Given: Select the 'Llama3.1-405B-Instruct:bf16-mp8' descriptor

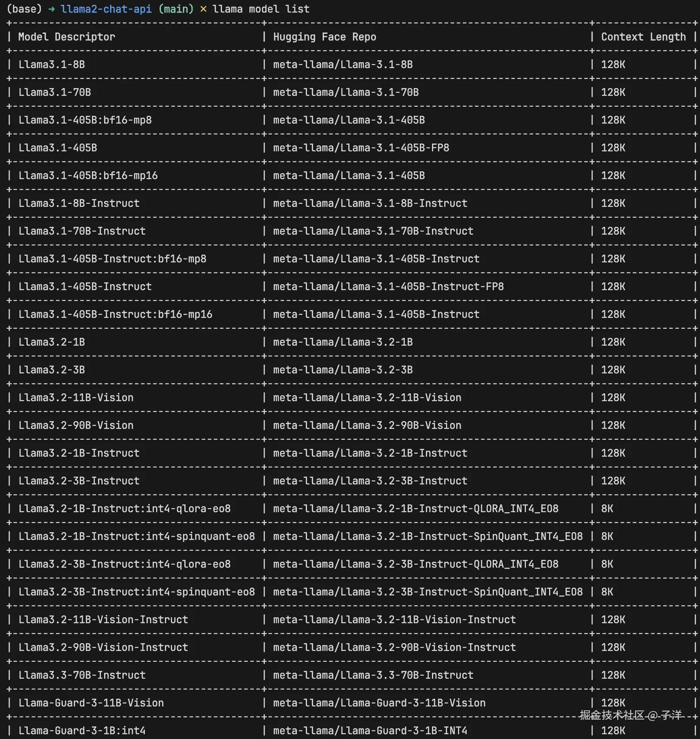Looking at the screenshot, I should point(112,259).
